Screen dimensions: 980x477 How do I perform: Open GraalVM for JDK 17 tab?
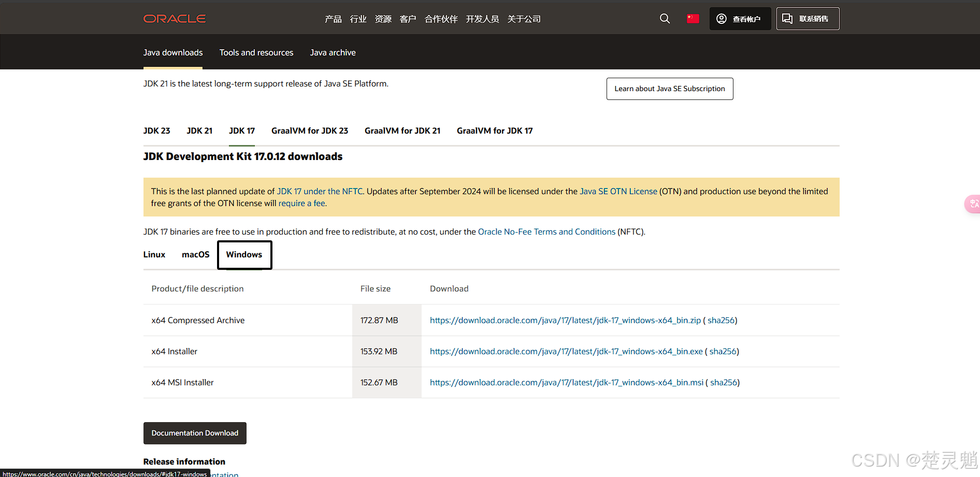pyautogui.click(x=495, y=131)
